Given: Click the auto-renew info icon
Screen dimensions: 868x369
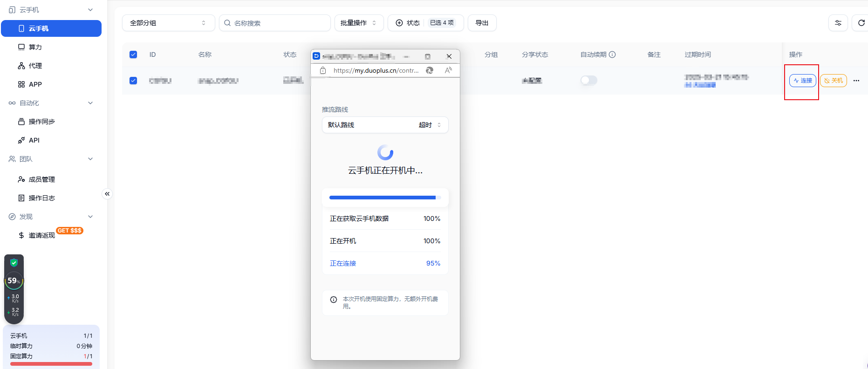Looking at the screenshot, I should point(612,55).
